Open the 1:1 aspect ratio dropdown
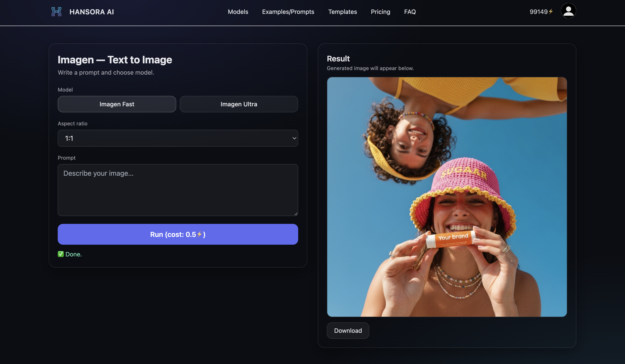Screen dimensions: 625x364 (x=178, y=138)
